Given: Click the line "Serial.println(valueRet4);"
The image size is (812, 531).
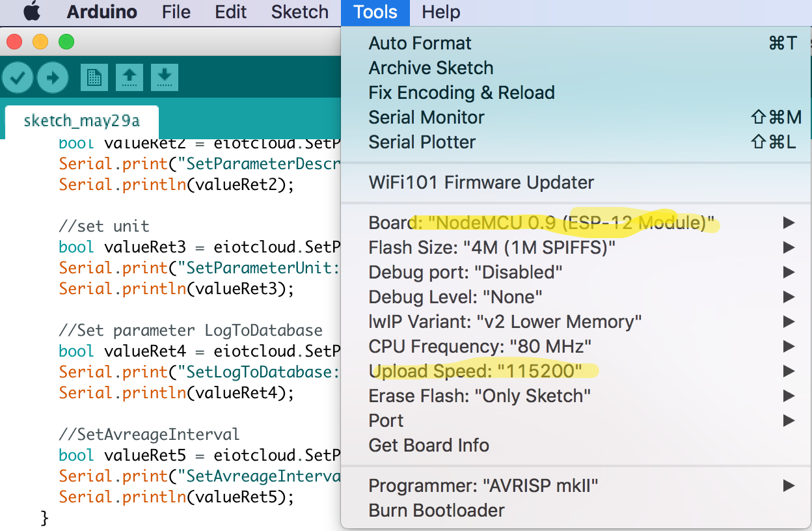Looking at the screenshot, I should tap(177, 393).
